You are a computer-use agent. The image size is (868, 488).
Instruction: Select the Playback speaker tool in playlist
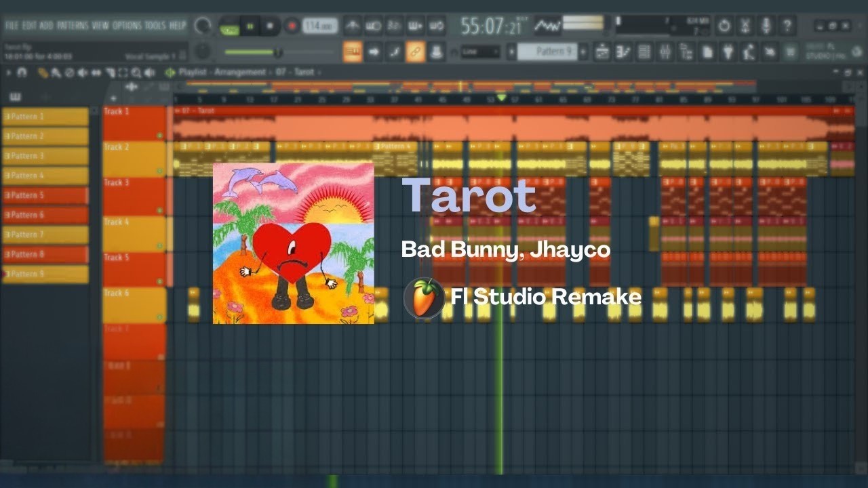(x=150, y=73)
